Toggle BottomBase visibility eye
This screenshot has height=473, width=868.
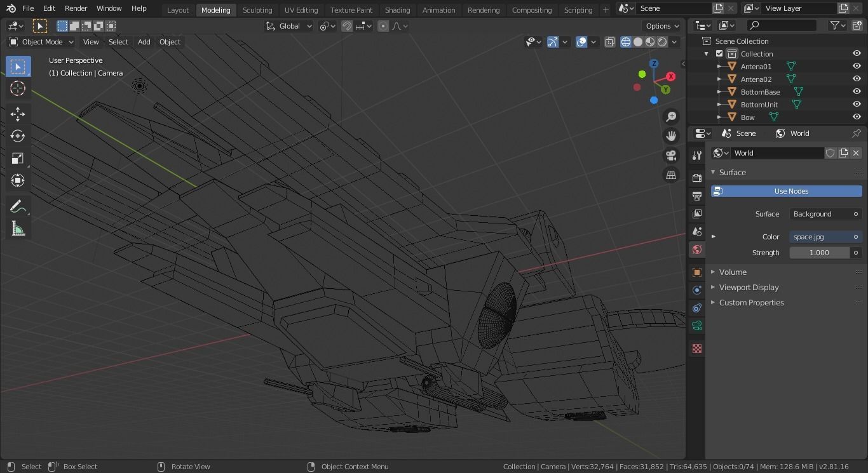tap(857, 91)
